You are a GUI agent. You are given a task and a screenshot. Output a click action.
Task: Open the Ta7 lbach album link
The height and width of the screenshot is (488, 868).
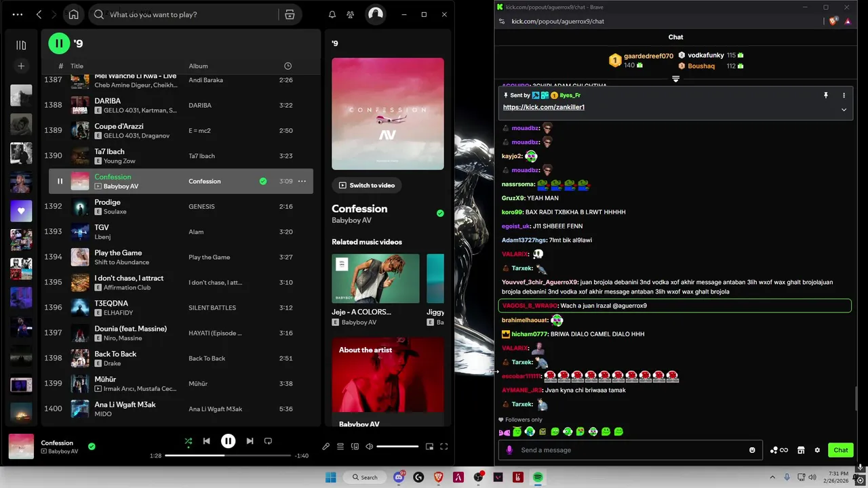click(x=201, y=156)
